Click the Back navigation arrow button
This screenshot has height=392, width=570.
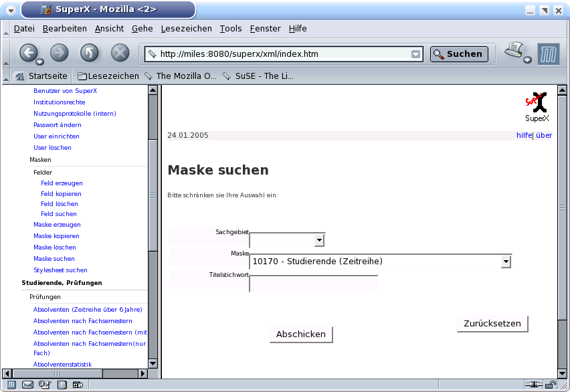click(x=28, y=53)
